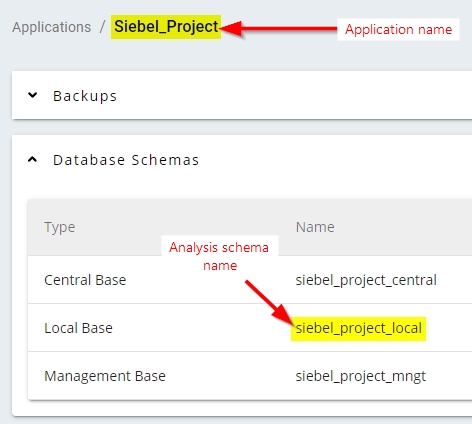Screen dimensions: 472x424
Task: Expand the Backups section chevron
Action: coord(32,95)
